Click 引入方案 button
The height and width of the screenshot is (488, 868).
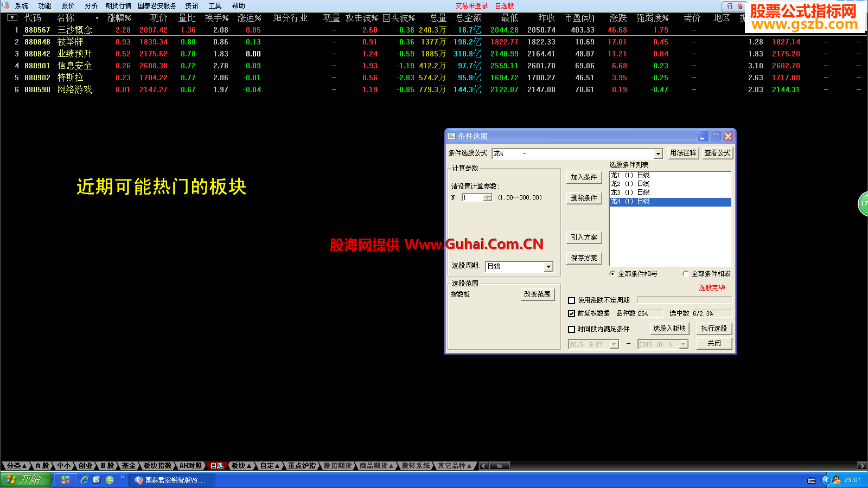(x=584, y=237)
